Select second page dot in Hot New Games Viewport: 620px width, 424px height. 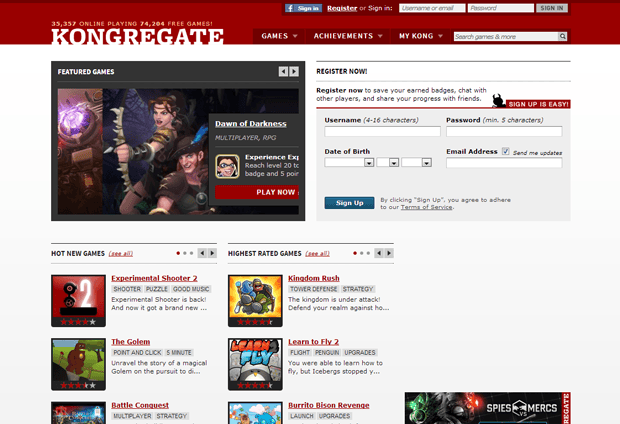[x=185, y=253]
